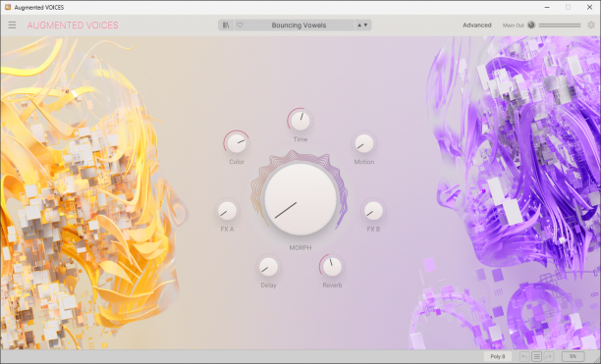
Task: Close the Augmented VOICES window
Action: (589, 7)
